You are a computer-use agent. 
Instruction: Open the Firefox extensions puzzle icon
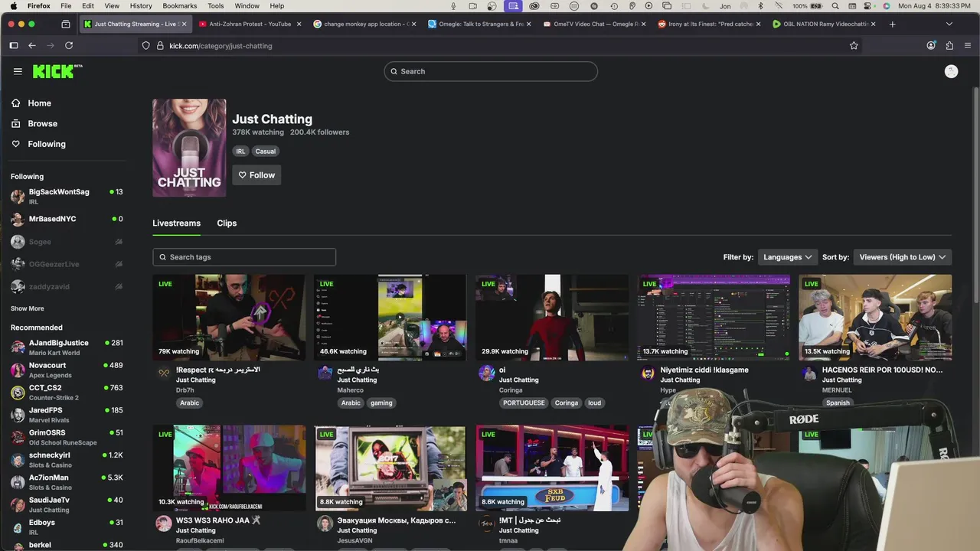949,46
